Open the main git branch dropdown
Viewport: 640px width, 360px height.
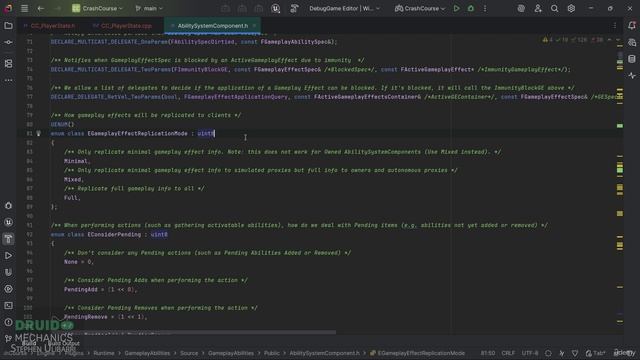click(149, 8)
